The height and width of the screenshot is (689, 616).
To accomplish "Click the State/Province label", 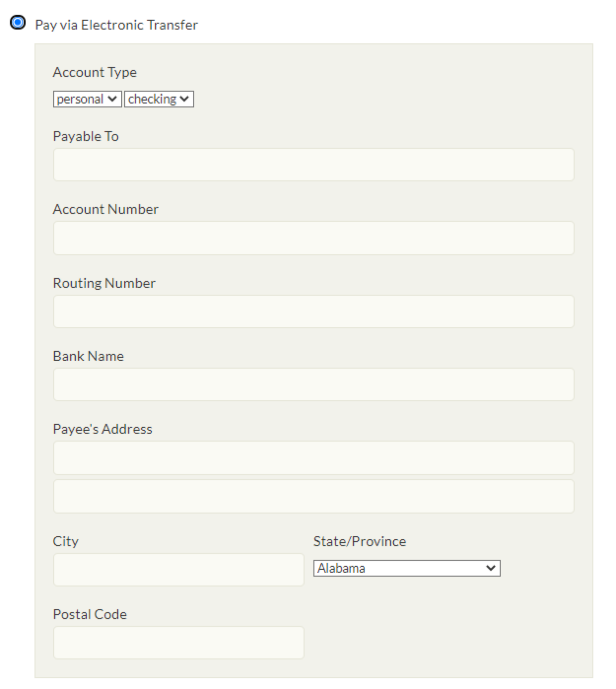I will [360, 541].
